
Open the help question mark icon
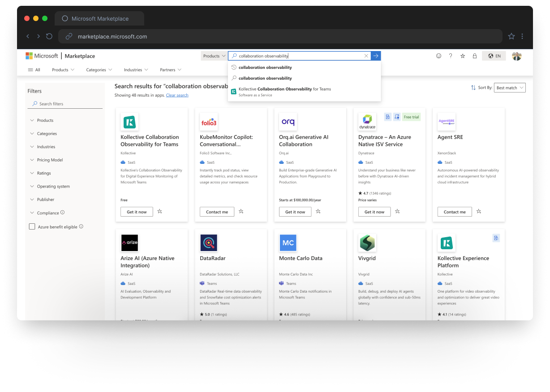451,56
